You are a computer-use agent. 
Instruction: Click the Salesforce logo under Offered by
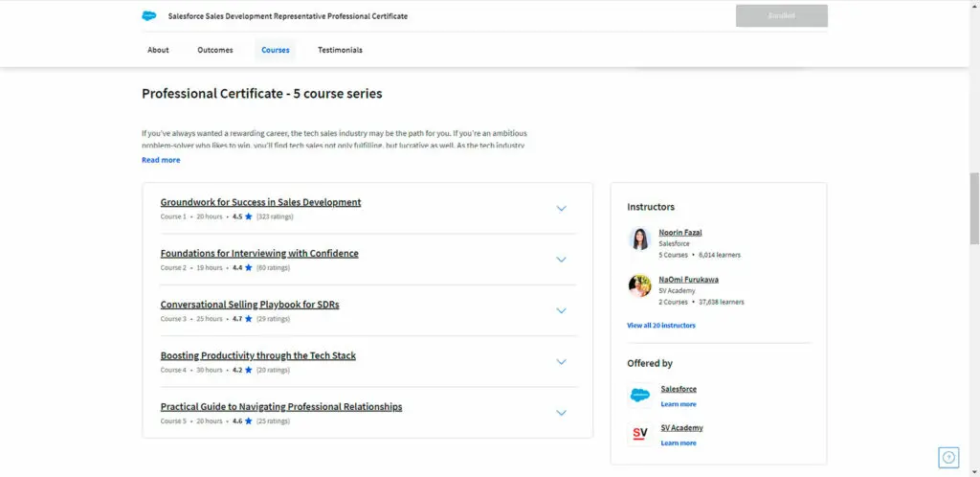[x=640, y=396]
